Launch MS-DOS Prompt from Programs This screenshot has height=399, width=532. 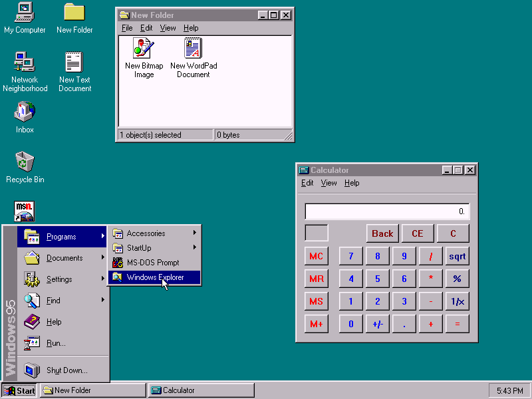tap(154, 263)
